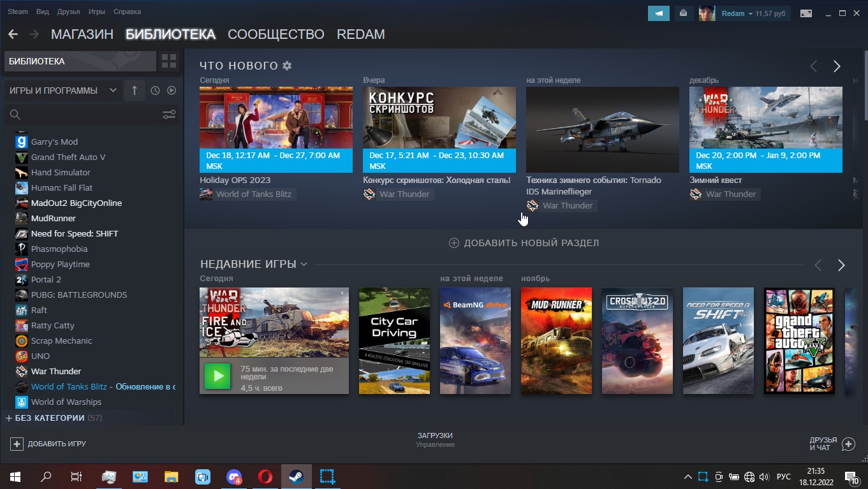Image resolution: width=868 pixels, height=489 pixels.
Task: Open the Друзья menu
Action: pos(69,12)
